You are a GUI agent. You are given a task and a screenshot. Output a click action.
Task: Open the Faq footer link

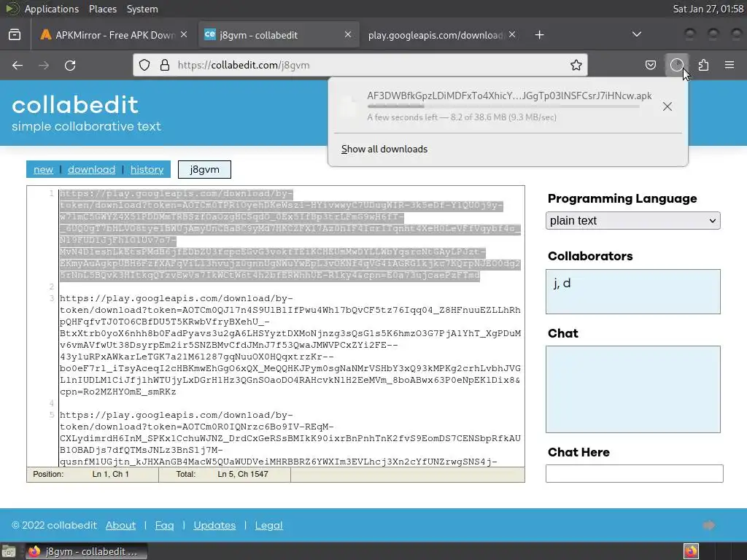pyautogui.click(x=164, y=525)
